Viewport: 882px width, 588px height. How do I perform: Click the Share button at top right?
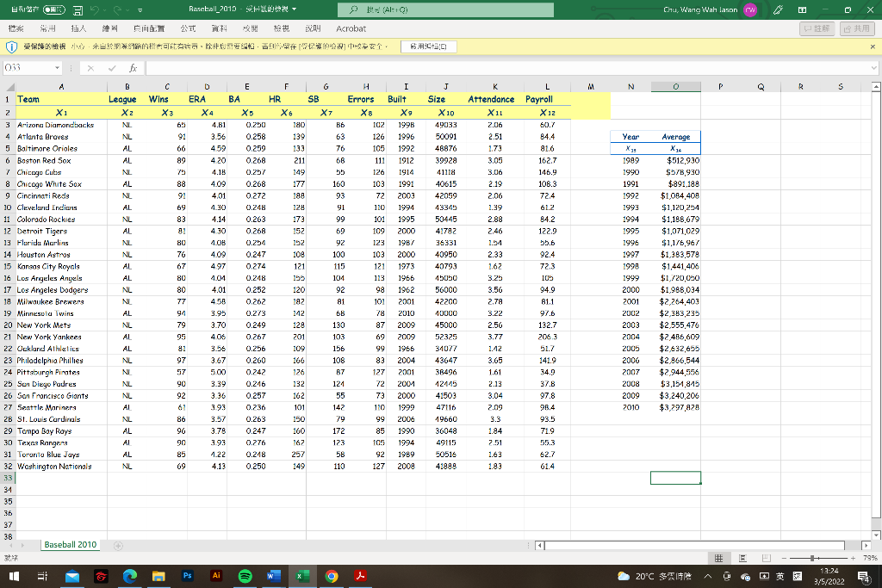point(856,28)
